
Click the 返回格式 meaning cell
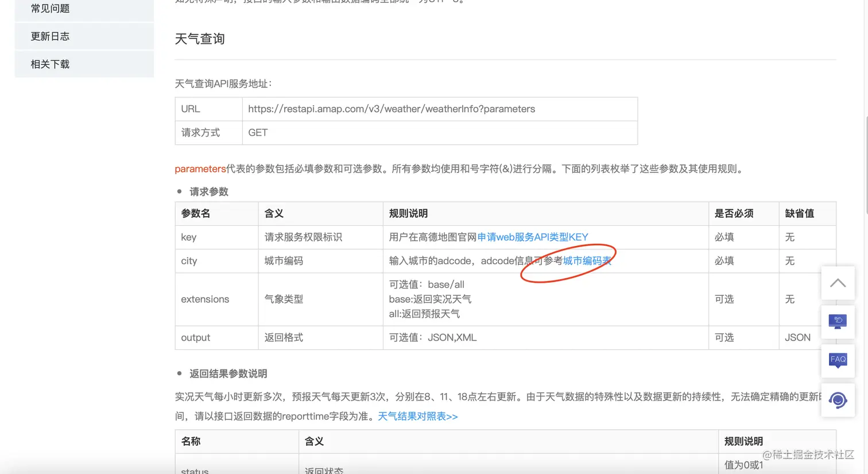(320, 338)
